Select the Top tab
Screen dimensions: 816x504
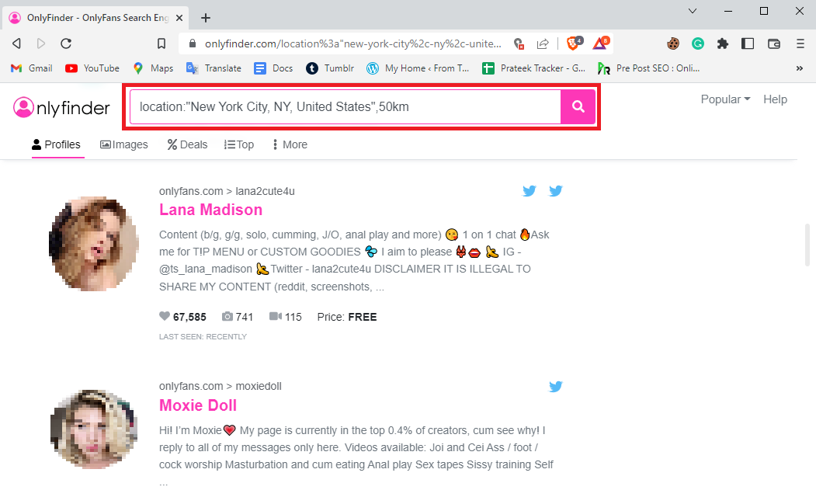238,144
